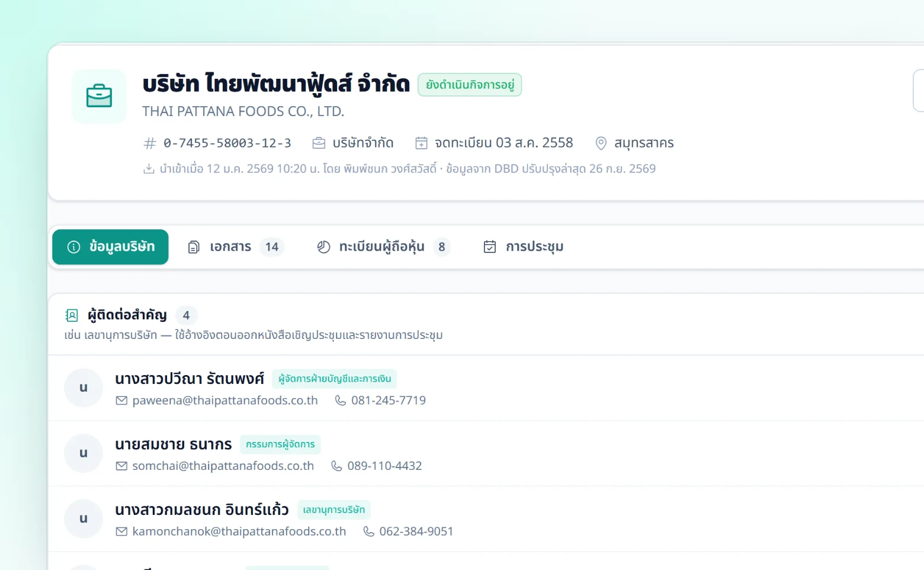This screenshot has width=924, height=570.
Task: Switch to the เอกสาร tab
Action: 236,247
